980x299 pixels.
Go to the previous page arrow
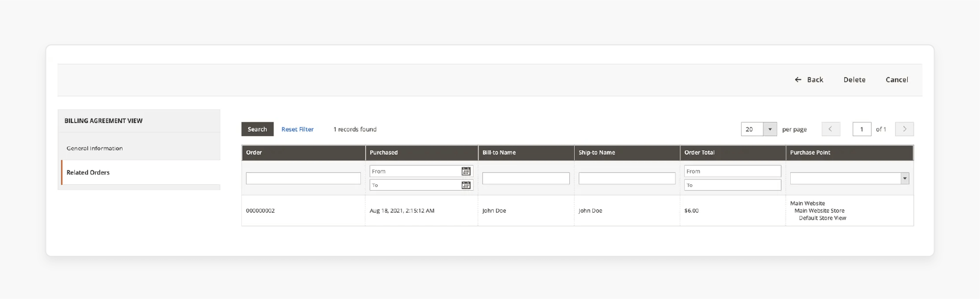(x=831, y=129)
